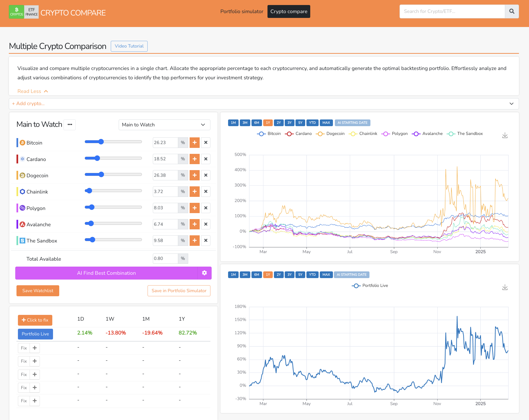Click the plus button for Polygon
The height and width of the screenshot is (420, 529).
195,208
